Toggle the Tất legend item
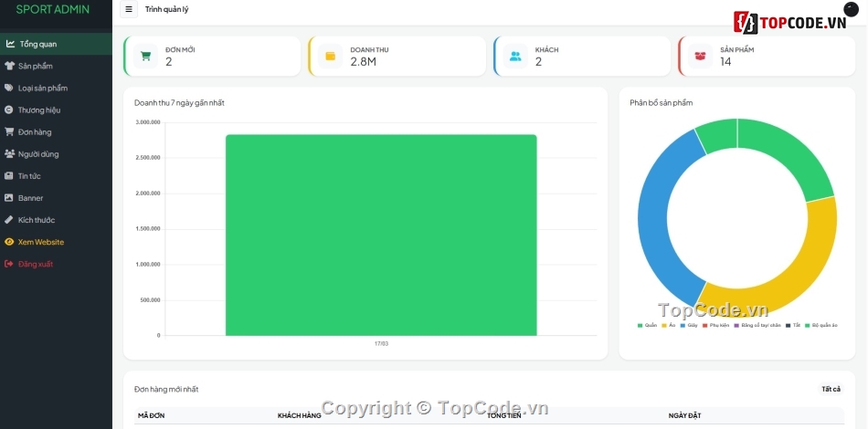This screenshot has height=429, width=868. tap(793, 325)
